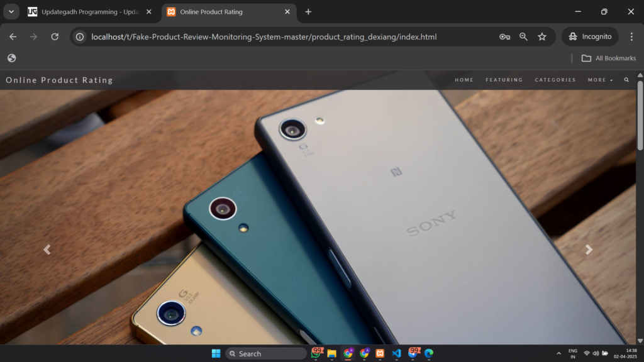Click the browser forward arrow
644x362 pixels.
coord(33,37)
